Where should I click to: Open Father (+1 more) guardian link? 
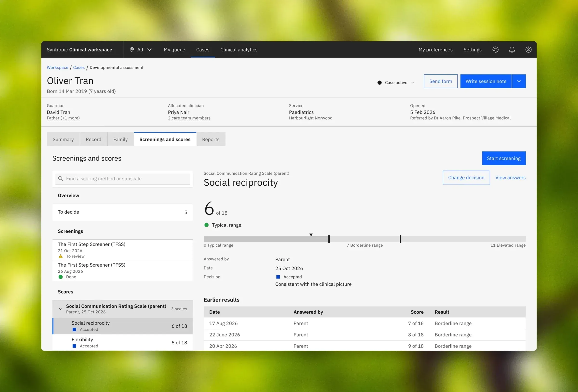pos(63,118)
